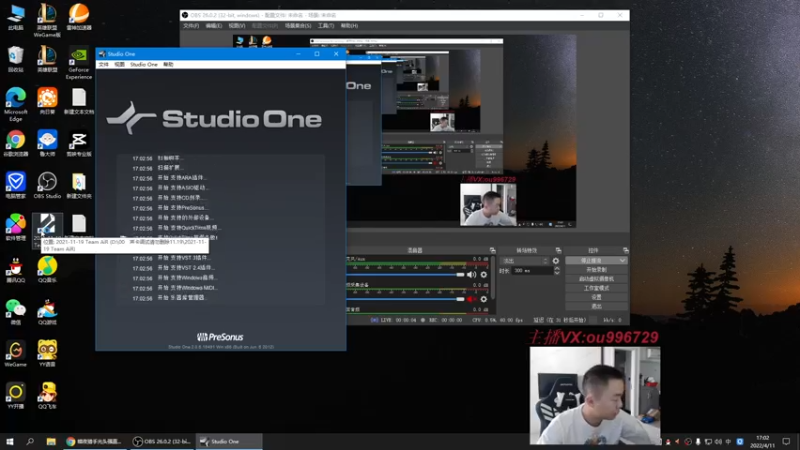Open the scene transition type dropdown
The image size is (800, 450).
524,261
